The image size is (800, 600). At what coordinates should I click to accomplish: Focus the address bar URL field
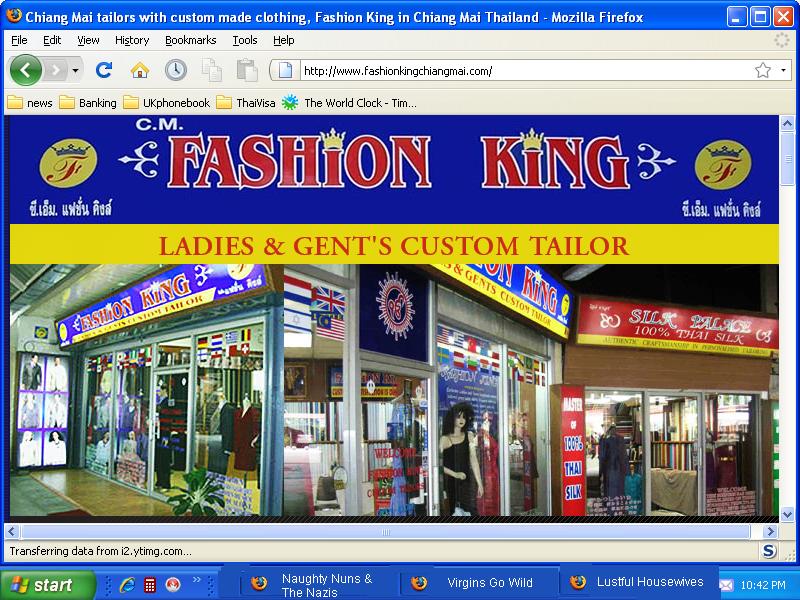click(526, 70)
